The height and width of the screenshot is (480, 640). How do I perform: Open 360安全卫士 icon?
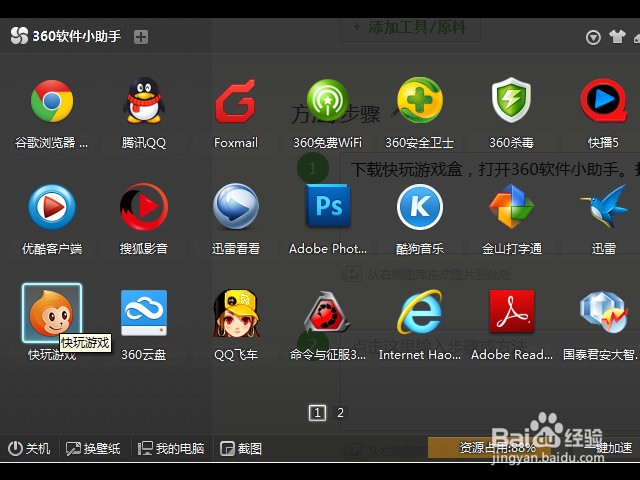click(x=420, y=100)
